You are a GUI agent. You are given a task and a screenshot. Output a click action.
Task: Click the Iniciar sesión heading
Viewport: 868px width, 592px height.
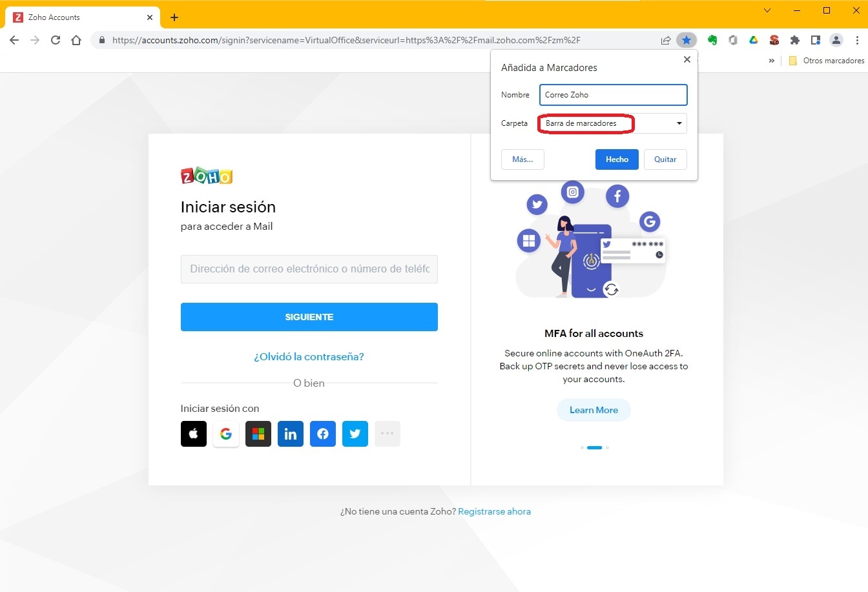[x=228, y=207]
